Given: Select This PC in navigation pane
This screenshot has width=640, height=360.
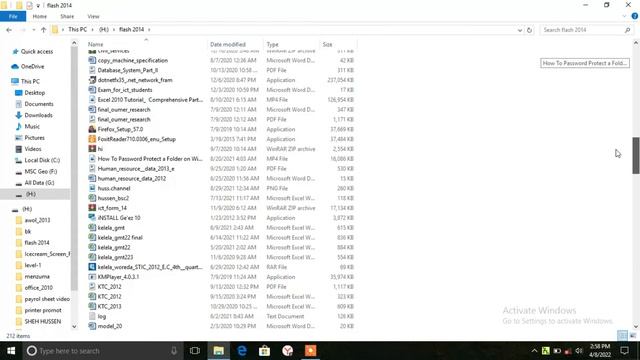Looking at the screenshot, I should pos(30,81).
